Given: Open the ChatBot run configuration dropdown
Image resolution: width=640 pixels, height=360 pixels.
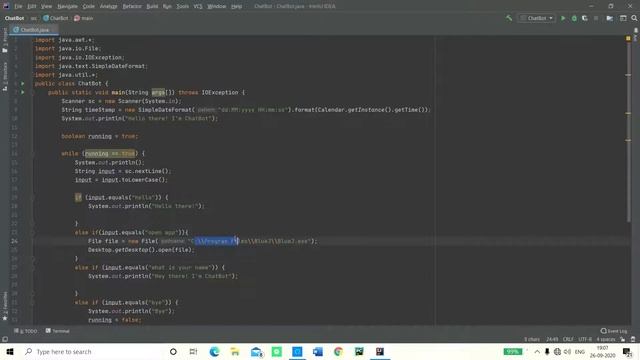Looking at the screenshot, I should 537,18.
